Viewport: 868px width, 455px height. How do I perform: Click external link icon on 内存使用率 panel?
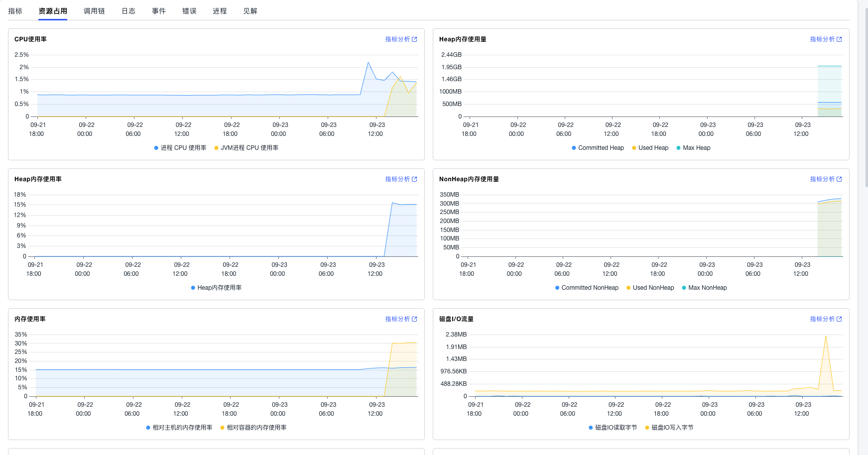tap(414, 319)
